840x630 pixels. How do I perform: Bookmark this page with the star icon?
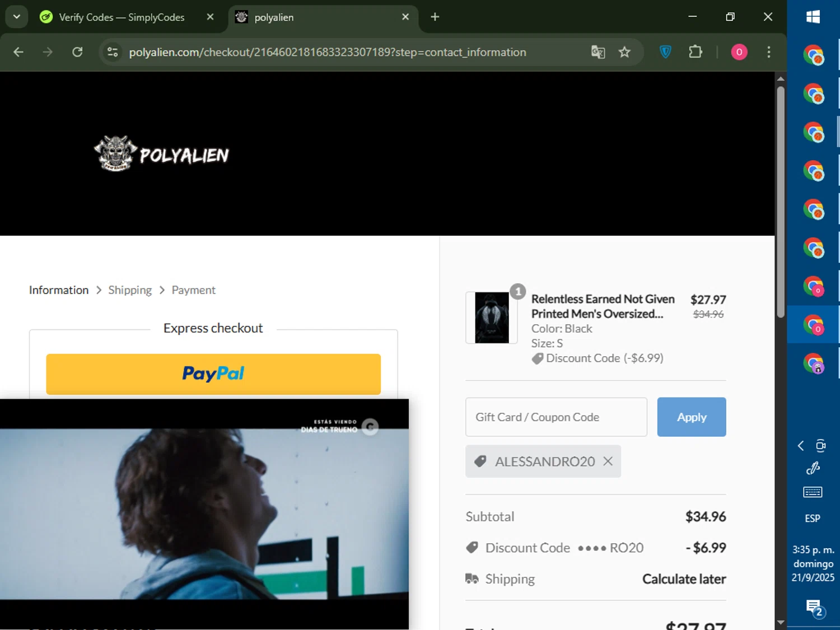click(x=624, y=52)
